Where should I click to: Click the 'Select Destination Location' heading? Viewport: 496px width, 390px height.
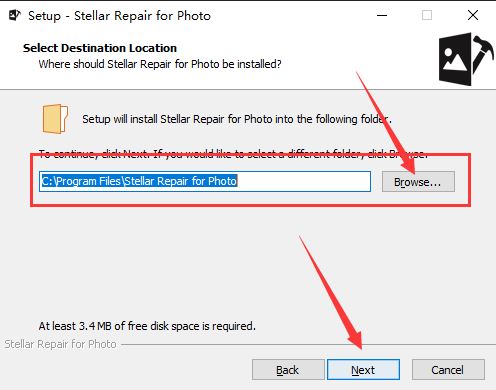[100, 48]
